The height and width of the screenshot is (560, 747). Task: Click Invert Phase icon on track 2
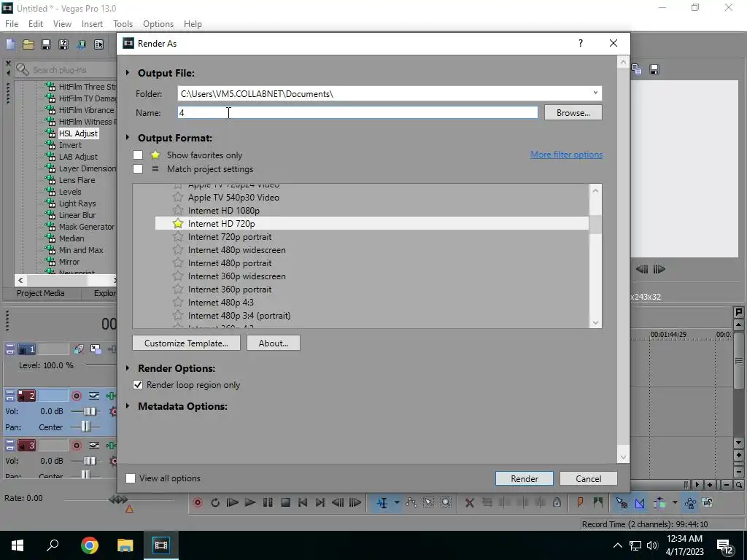[94, 396]
